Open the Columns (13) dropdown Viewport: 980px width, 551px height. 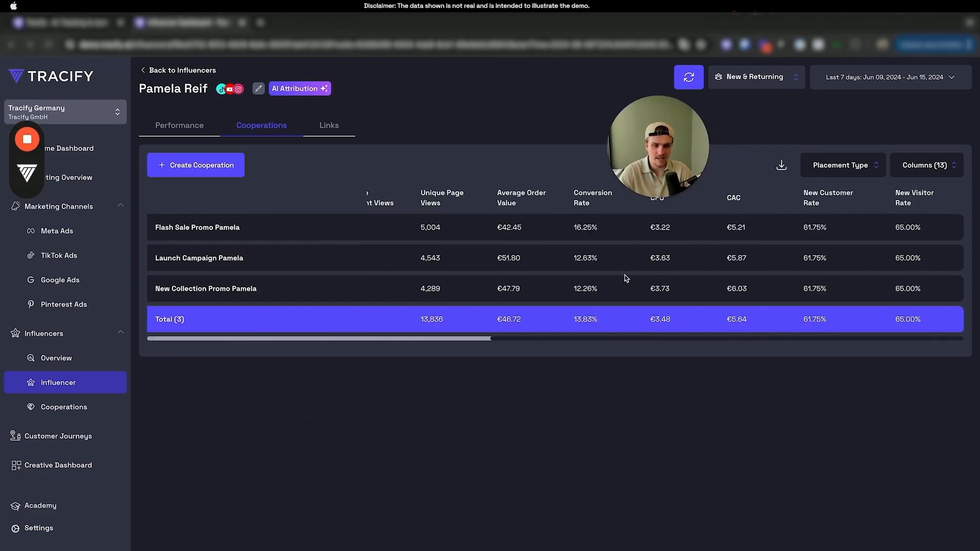926,165
